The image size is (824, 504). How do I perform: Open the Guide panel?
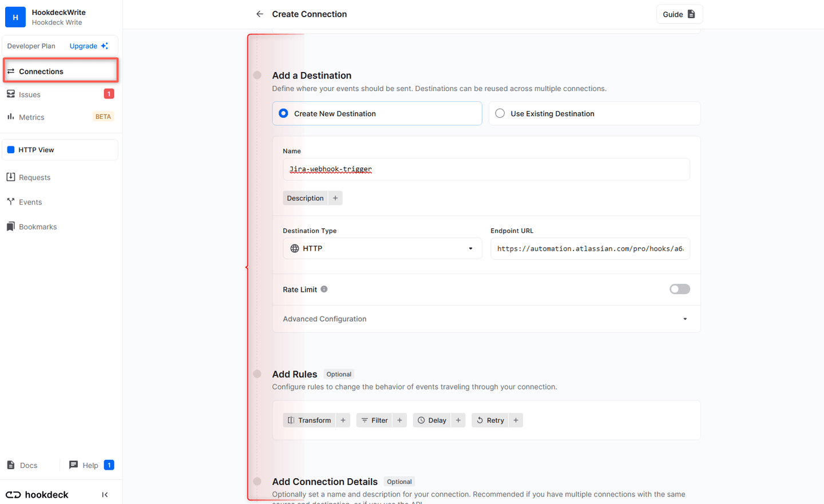point(679,14)
